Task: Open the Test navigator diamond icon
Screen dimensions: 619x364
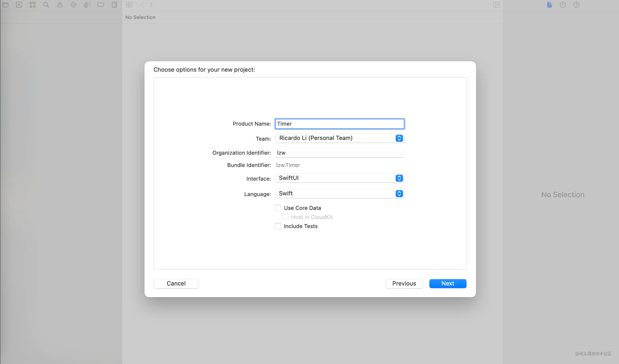Action: (x=73, y=5)
